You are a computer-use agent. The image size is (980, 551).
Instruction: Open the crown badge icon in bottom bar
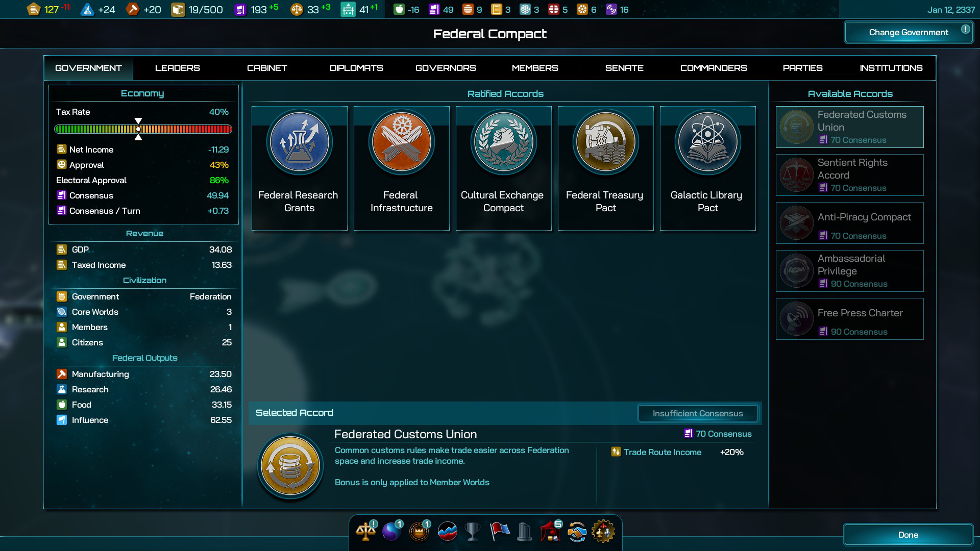(x=419, y=532)
